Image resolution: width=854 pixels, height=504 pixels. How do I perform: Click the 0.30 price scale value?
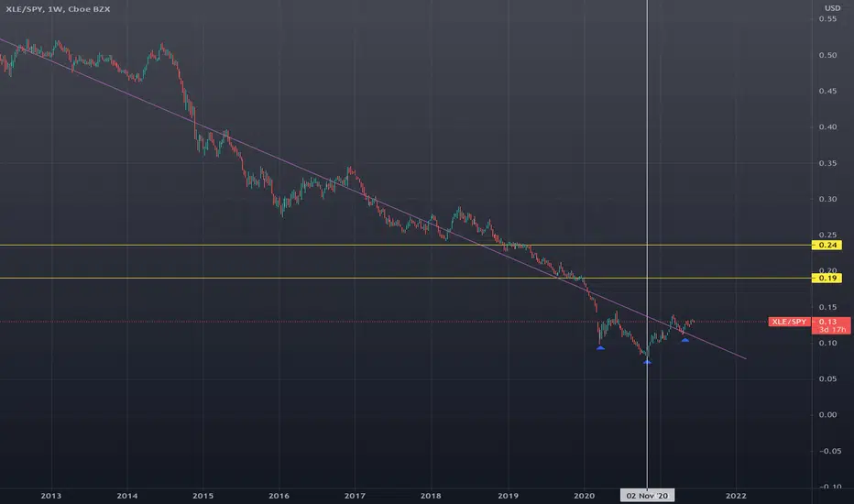pyautogui.click(x=827, y=199)
